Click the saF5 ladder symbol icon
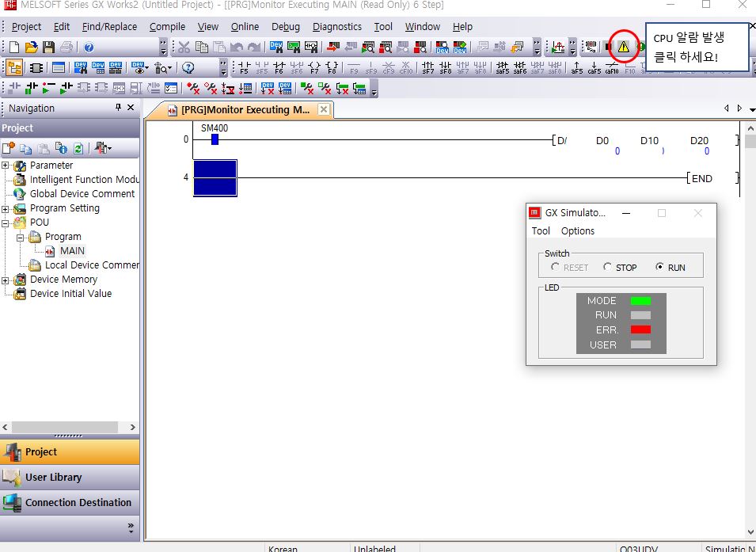Image resolution: width=756 pixels, height=552 pixels. coord(503,67)
